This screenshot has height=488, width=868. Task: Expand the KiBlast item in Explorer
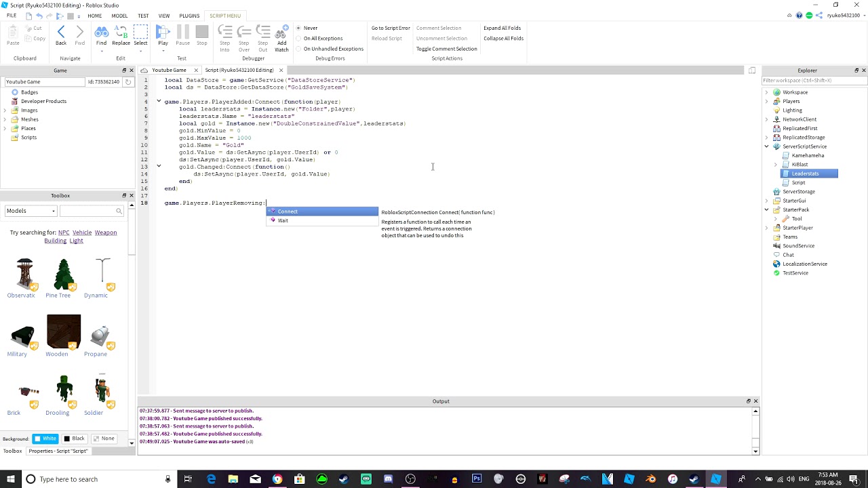pyautogui.click(x=776, y=165)
